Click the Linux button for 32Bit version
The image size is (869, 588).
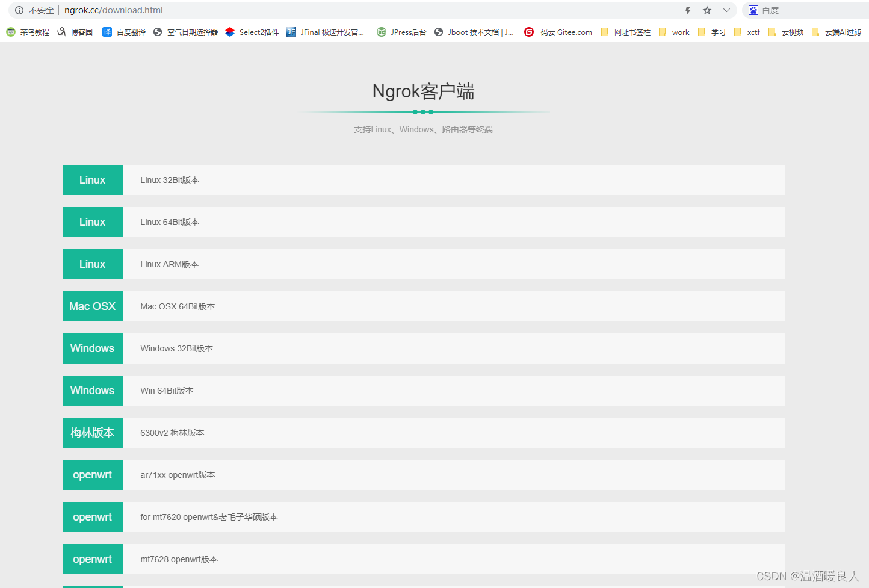coord(93,180)
